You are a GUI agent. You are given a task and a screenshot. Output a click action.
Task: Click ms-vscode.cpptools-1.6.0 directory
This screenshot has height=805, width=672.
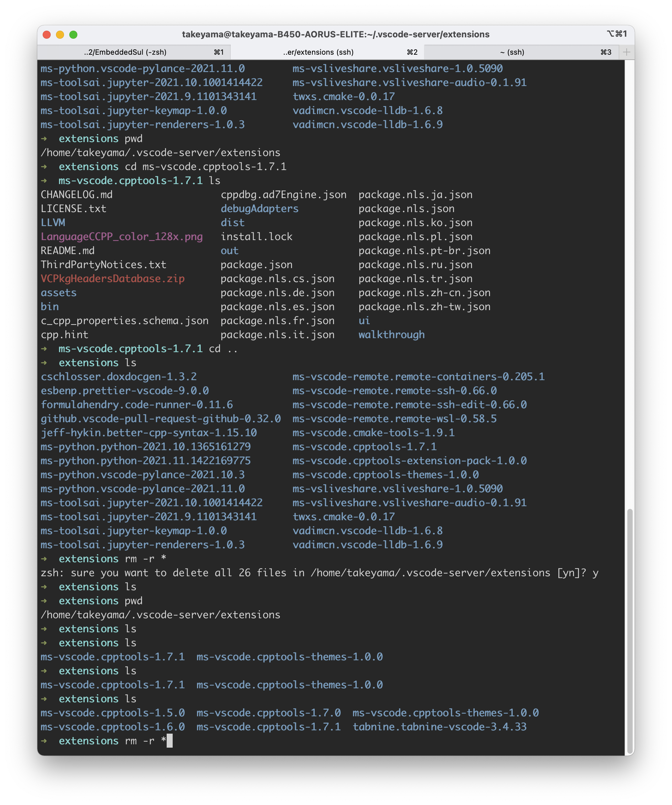pos(113,727)
